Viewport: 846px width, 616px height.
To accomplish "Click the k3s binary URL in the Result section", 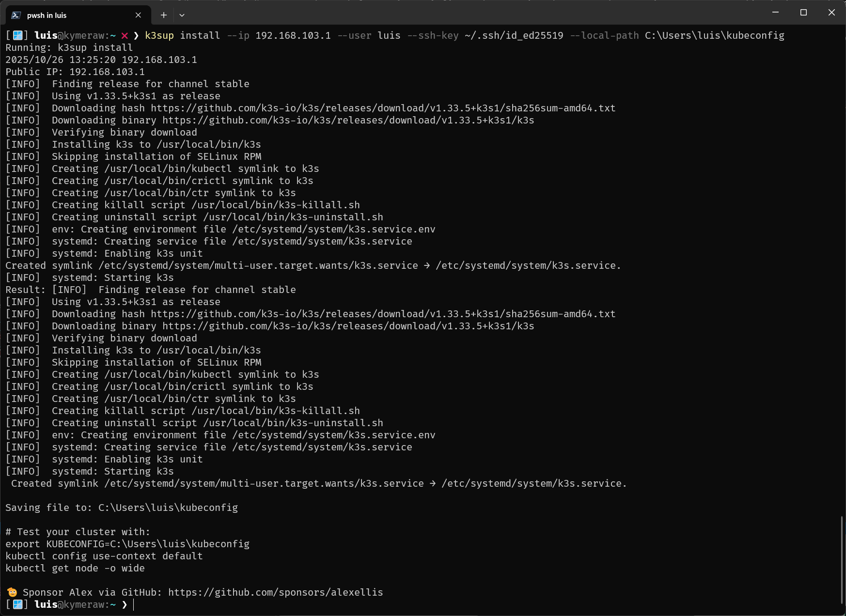I will (x=348, y=326).
